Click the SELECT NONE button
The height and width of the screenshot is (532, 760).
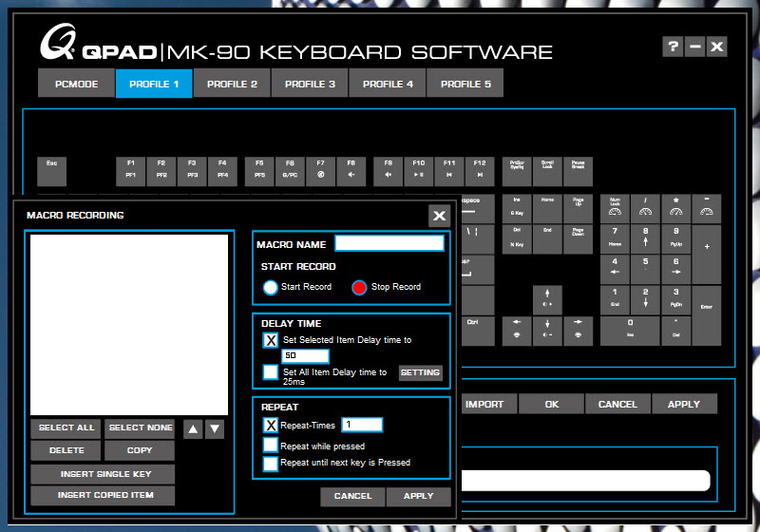click(x=140, y=427)
